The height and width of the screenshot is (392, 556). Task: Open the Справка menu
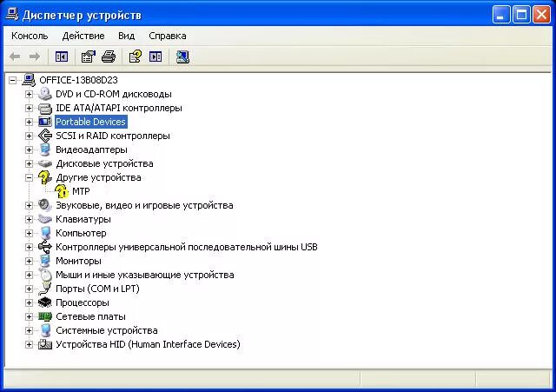pos(168,36)
